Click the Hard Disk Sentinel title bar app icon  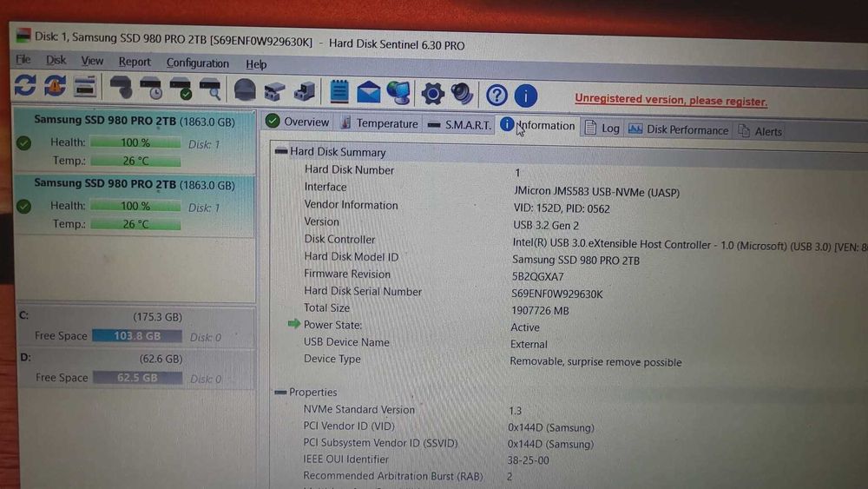[x=23, y=36]
